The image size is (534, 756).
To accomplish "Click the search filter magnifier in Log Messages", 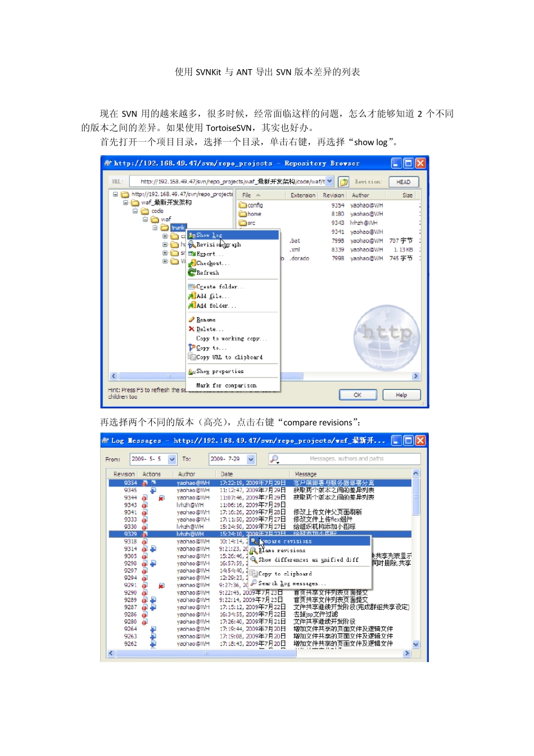I will tap(275, 460).
